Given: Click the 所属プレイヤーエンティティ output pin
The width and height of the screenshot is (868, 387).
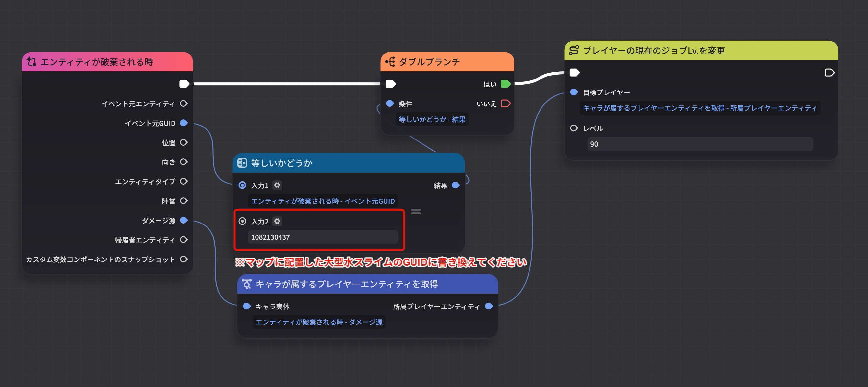Looking at the screenshot, I should tap(489, 307).
